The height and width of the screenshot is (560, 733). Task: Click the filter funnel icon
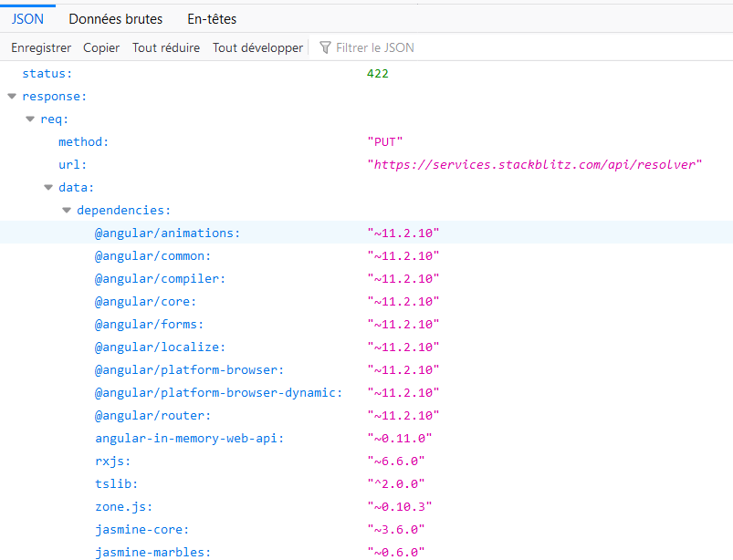click(325, 47)
